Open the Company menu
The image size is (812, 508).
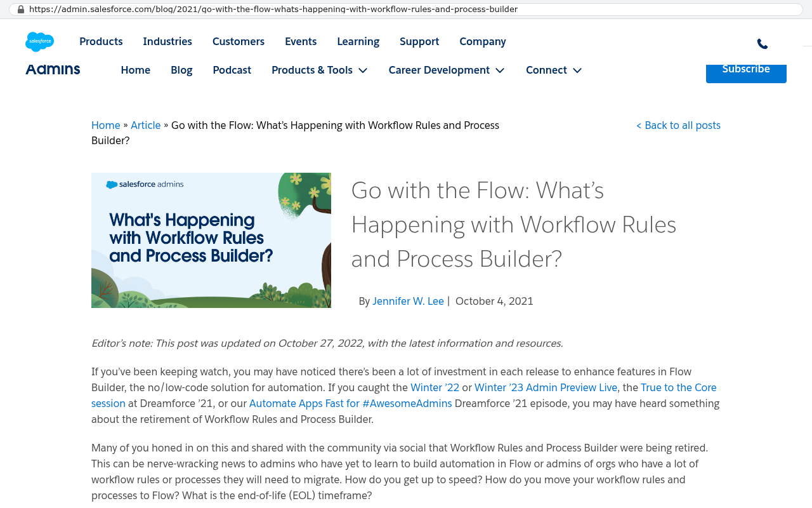(483, 42)
